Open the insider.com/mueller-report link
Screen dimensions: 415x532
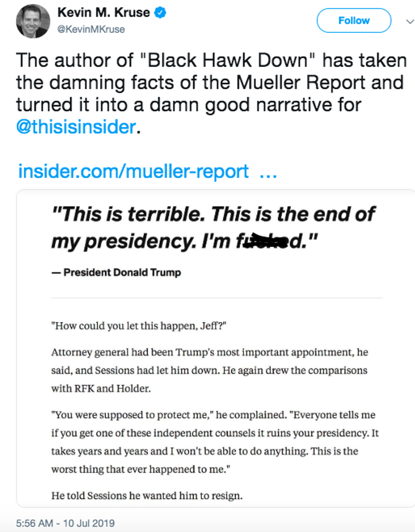133,171
